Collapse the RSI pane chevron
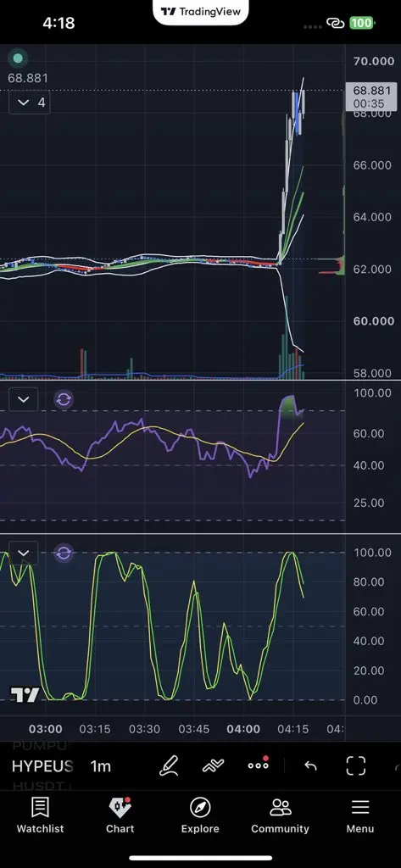Viewport: 401px width, 868px height. tap(23, 400)
